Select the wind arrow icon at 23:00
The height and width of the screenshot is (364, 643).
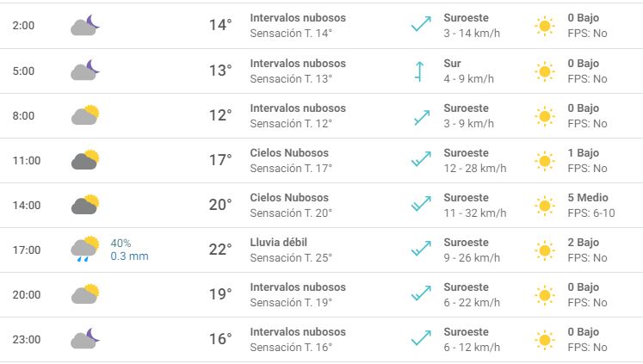pyautogui.click(x=421, y=338)
